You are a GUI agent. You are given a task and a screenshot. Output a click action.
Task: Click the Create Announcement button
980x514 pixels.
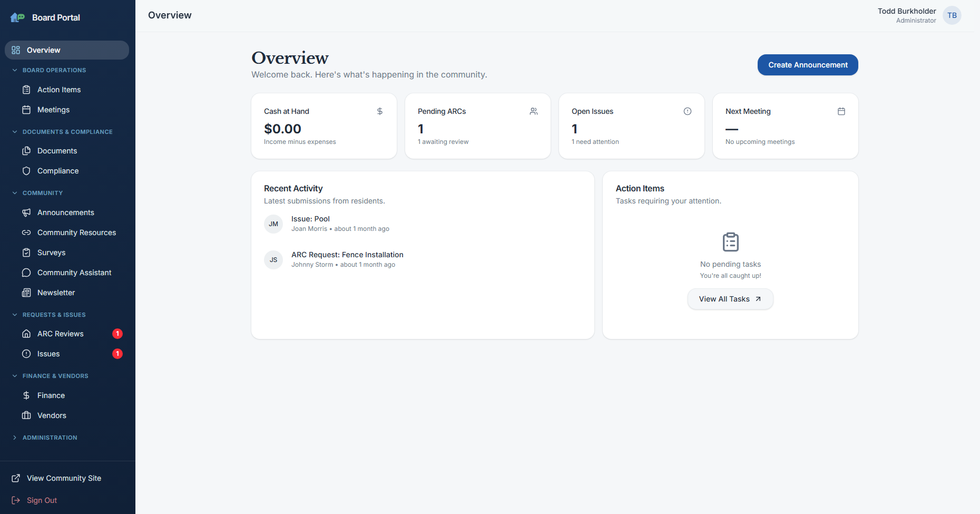coord(807,65)
